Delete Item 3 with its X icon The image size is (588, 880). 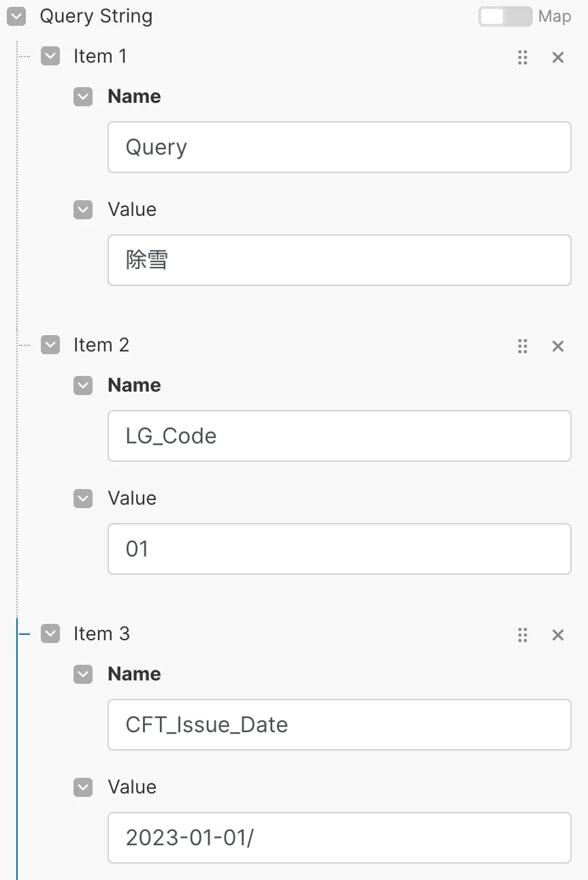557,635
